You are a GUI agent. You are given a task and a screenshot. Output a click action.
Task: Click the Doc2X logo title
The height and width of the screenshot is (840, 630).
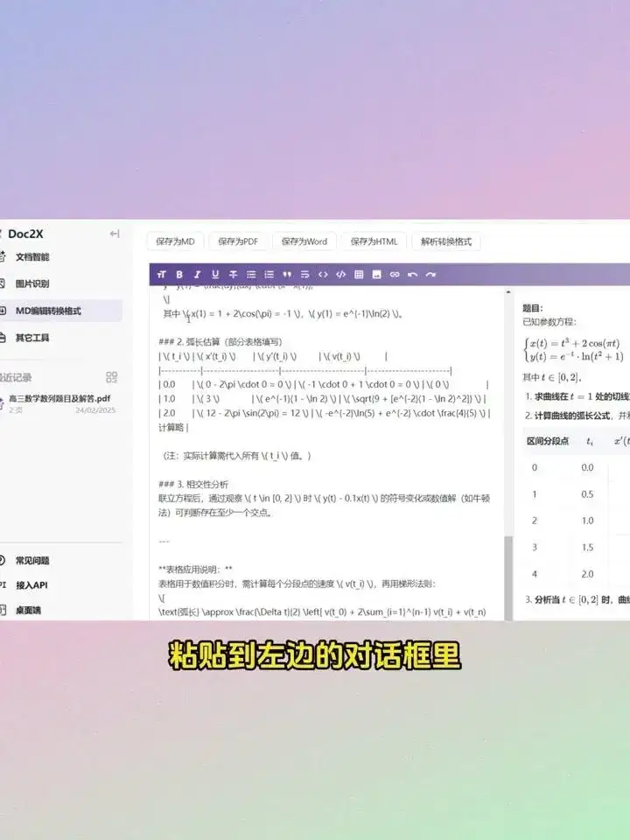pos(25,234)
